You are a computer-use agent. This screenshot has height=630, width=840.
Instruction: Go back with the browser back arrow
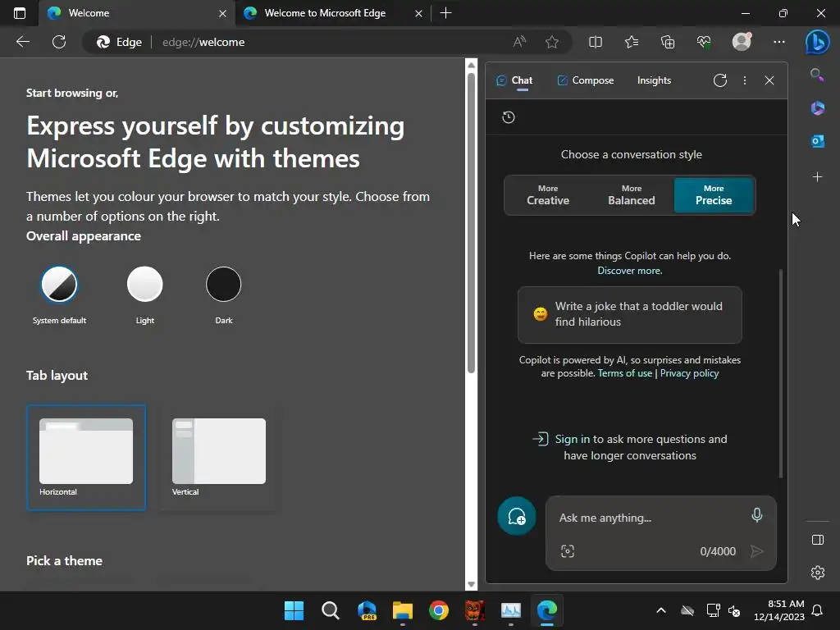click(22, 42)
